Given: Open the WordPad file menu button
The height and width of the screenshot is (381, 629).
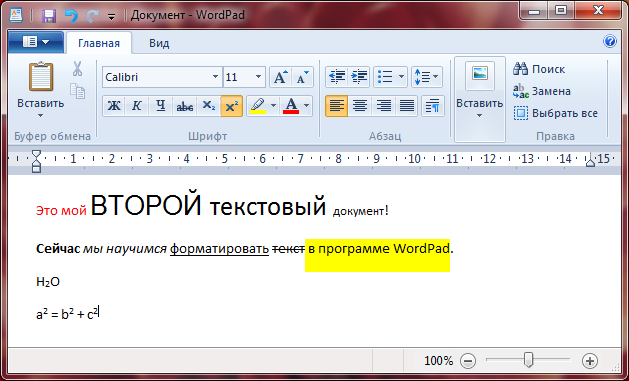Looking at the screenshot, I should [36, 42].
